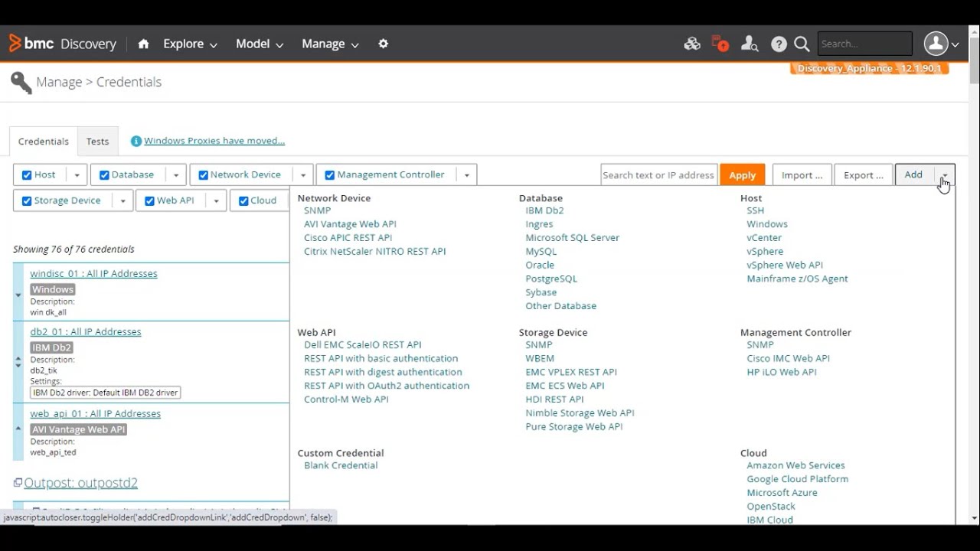This screenshot has height=551, width=980.
Task: Select vCenter under Host
Action: tap(764, 238)
